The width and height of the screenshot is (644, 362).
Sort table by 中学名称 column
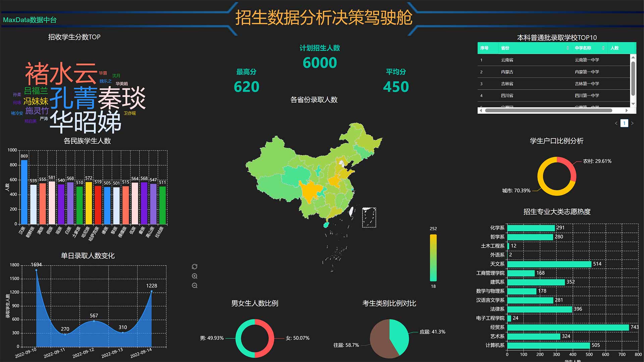tap(603, 48)
